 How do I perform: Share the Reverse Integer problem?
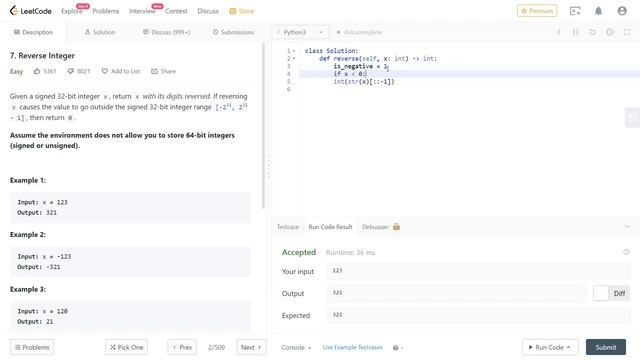[x=163, y=71]
